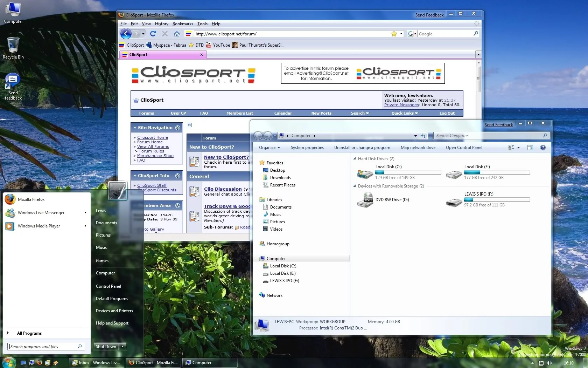Screen dimensions: 588x368
Task: Open the list all tabs dropdown
Action: coord(478,55)
